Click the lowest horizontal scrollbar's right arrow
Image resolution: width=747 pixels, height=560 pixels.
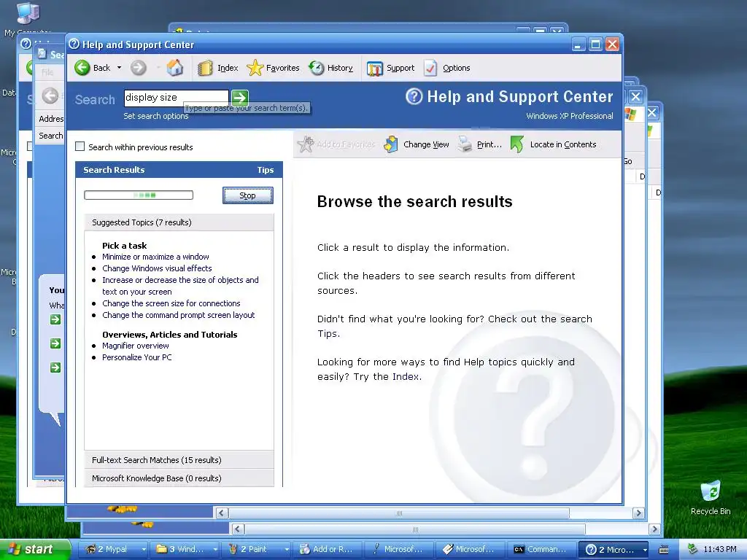654,529
